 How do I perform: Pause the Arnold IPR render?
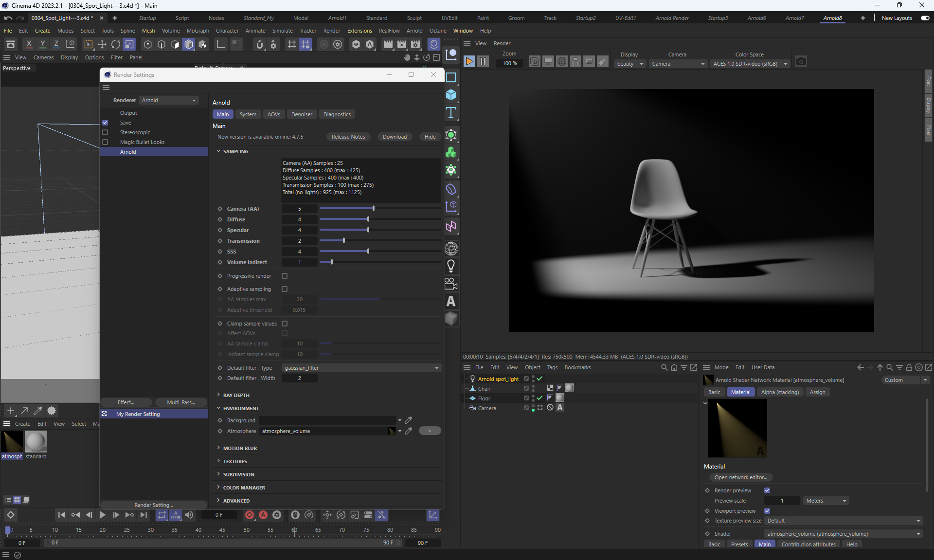point(483,61)
